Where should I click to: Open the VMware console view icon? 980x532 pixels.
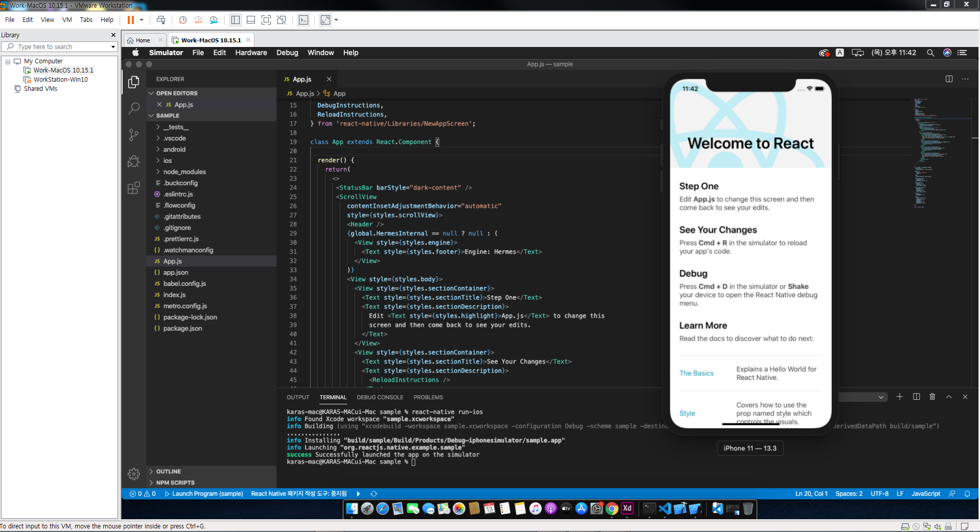(304, 20)
